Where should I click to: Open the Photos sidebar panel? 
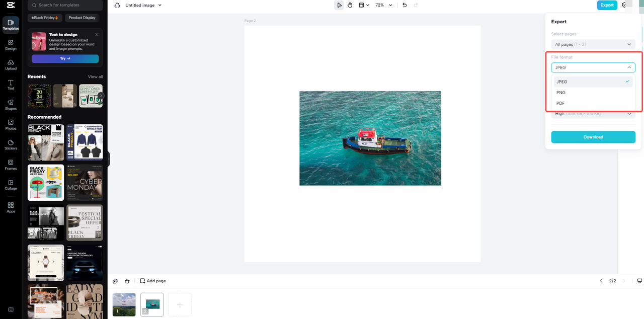(11, 125)
